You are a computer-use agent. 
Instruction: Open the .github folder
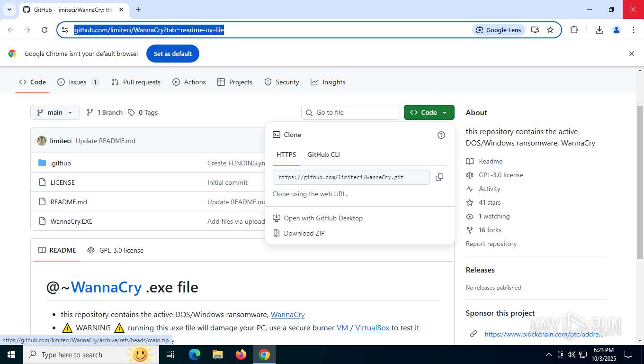(61, 163)
